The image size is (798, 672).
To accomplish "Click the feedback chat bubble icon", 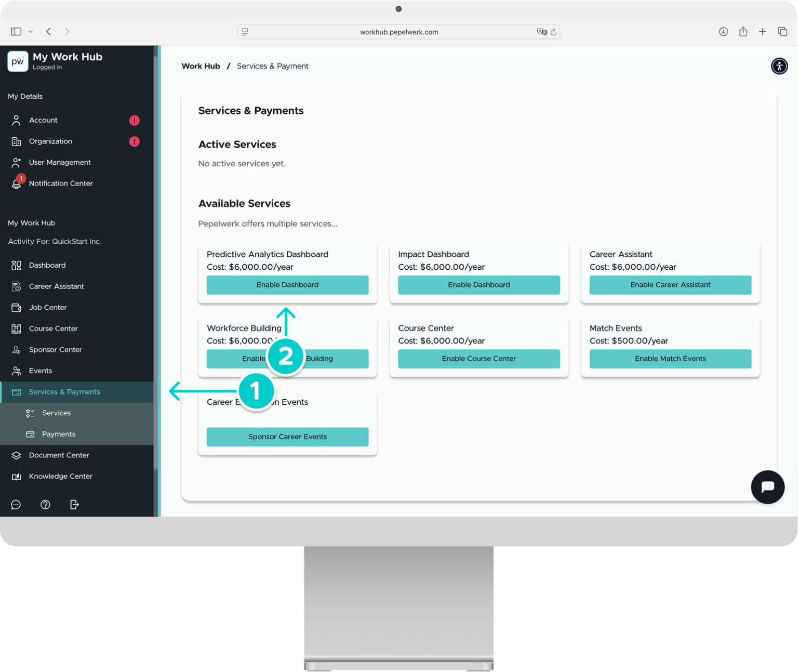I will [x=16, y=505].
